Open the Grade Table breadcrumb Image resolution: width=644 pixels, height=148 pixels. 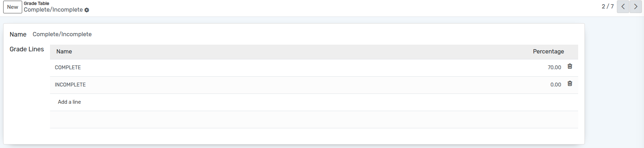click(x=36, y=4)
